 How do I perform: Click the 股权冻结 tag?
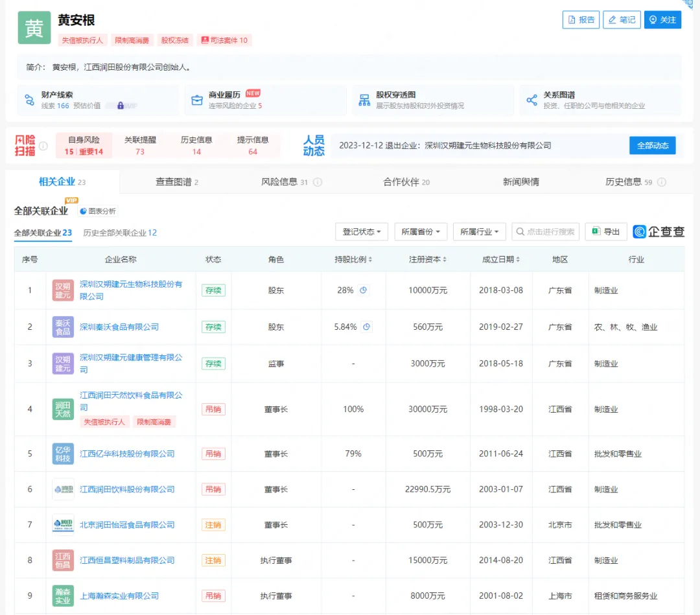click(x=175, y=40)
